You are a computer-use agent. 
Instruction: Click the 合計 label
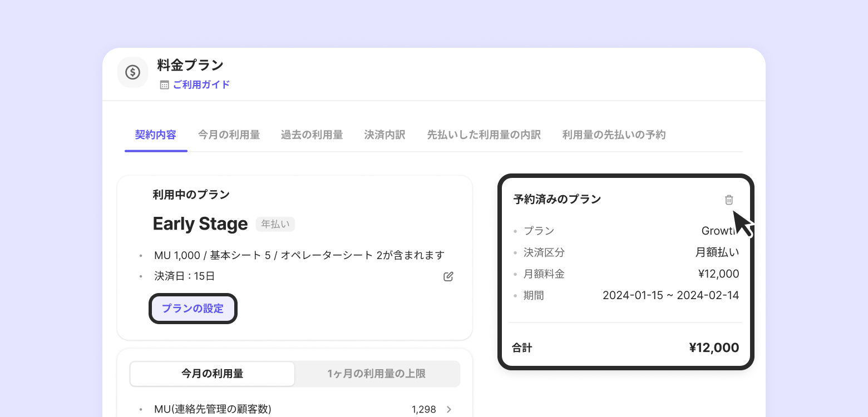click(522, 348)
